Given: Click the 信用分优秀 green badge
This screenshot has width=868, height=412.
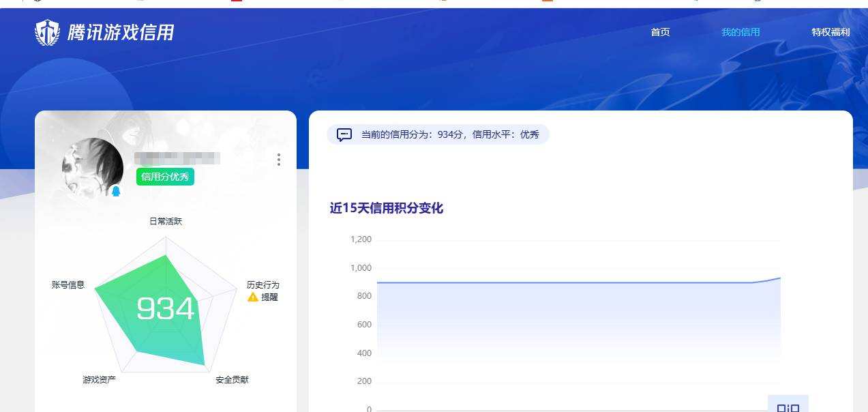Looking at the screenshot, I should click(165, 177).
